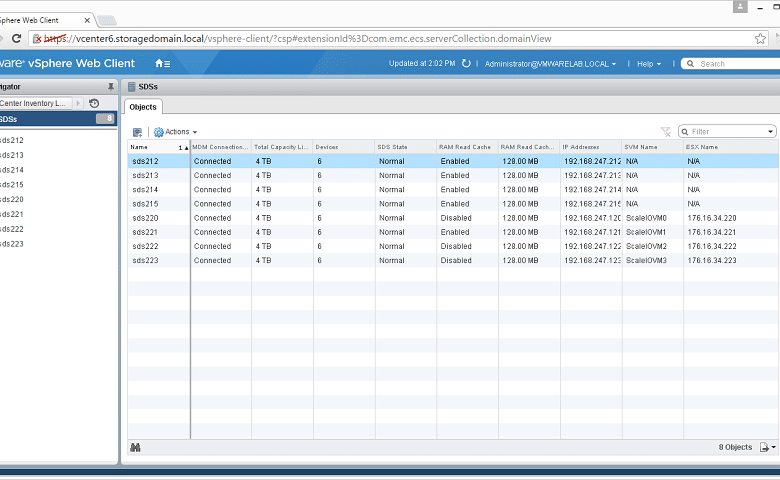Click sds223 name cell in table
Screen dimensions: 780x480
click(145, 260)
